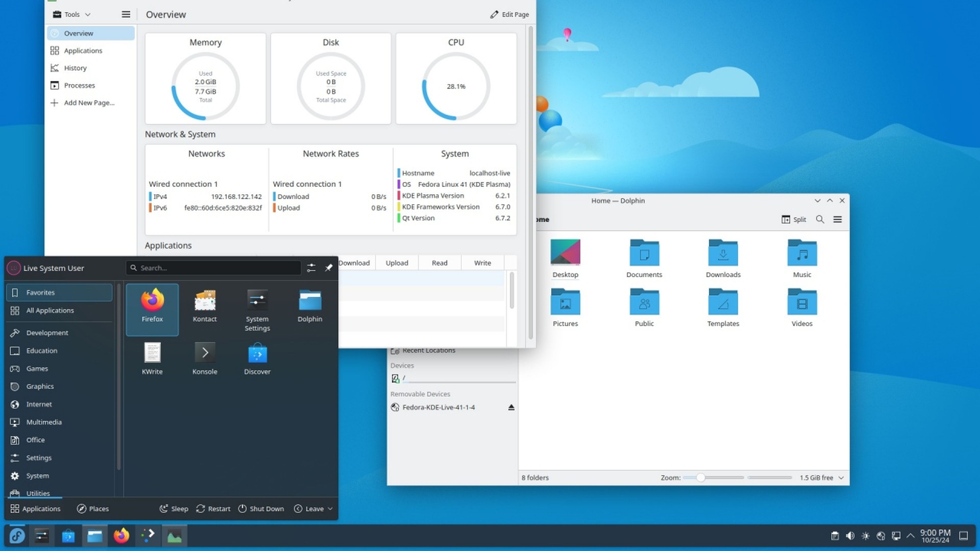Open the History page
980x551 pixels.
tap(91, 68)
